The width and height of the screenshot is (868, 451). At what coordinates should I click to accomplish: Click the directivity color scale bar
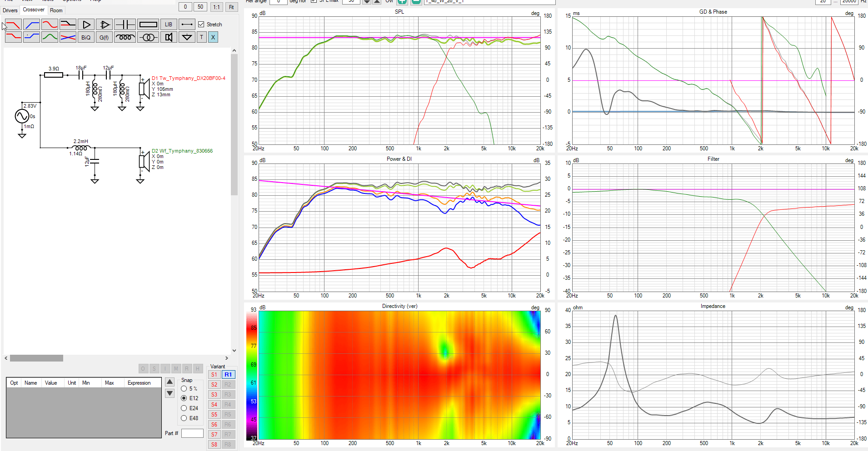pyautogui.click(x=251, y=377)
